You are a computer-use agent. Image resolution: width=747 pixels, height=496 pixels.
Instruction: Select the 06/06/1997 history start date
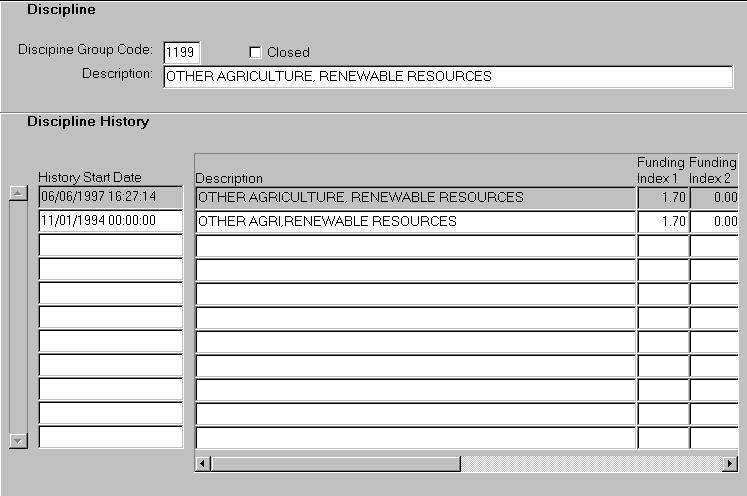110,197
